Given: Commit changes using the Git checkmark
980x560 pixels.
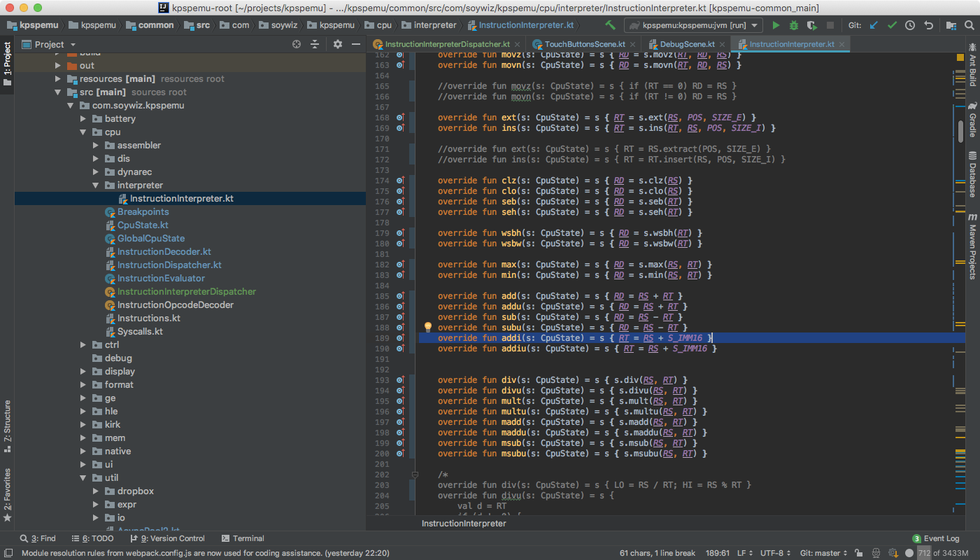Looking at the screenshot, I should pos(892,25).
